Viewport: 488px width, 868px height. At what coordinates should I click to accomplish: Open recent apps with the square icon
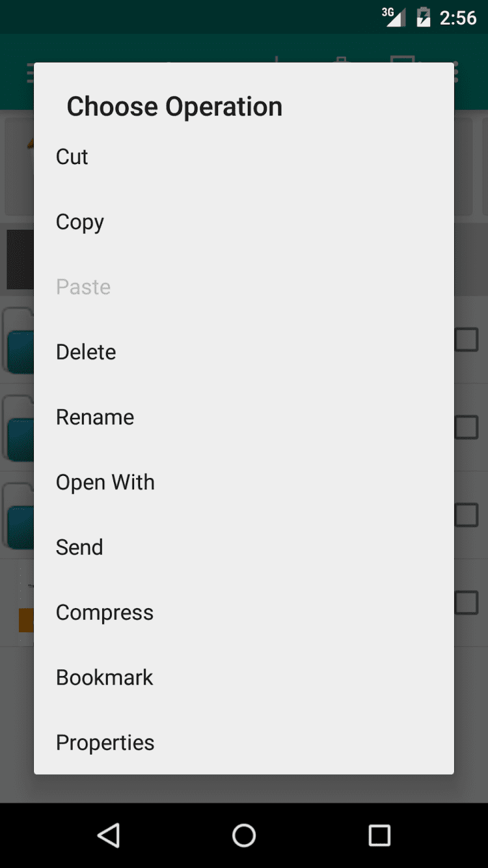379,835
